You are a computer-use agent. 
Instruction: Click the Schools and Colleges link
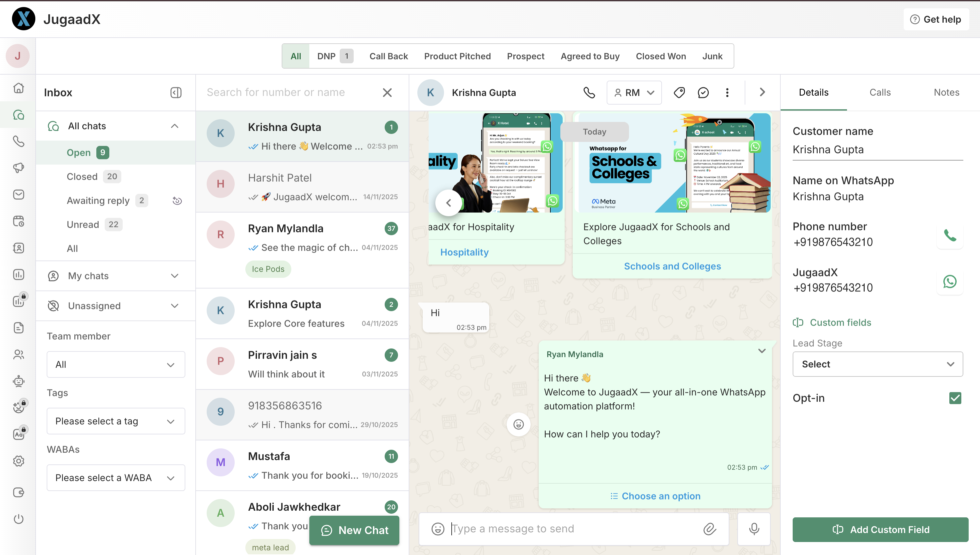(672, 266)
